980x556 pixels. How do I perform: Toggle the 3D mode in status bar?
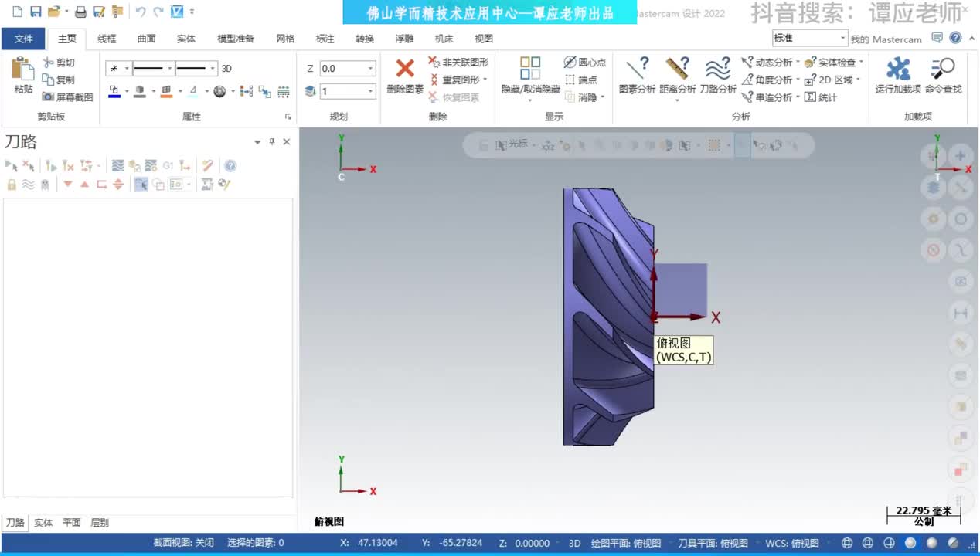click(x=574, y=543)
